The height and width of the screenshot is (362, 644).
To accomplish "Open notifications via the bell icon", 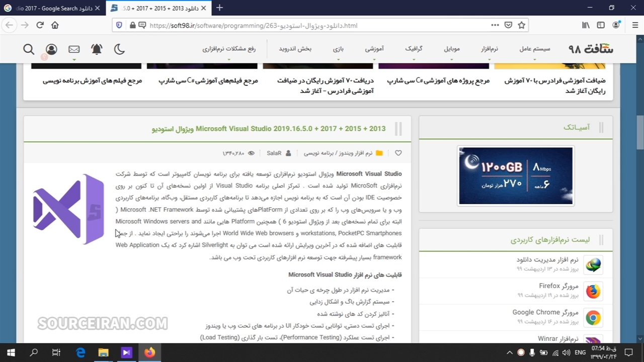I will tap(97, 49).
